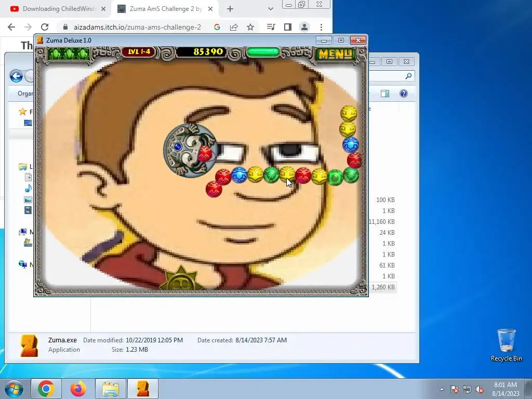Click the LVL 1-4 level indicator

(x=139, y=52)
